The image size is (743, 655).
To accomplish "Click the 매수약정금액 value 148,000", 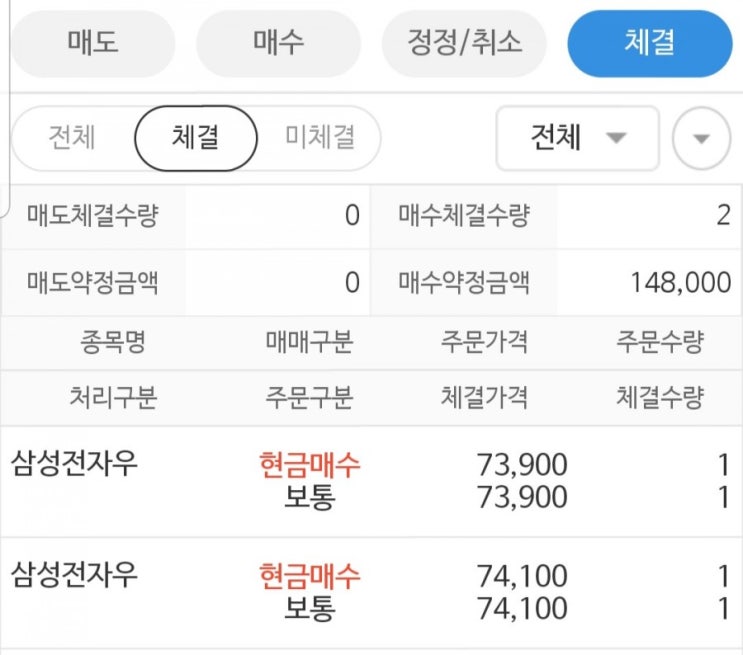I will point(680,283).
